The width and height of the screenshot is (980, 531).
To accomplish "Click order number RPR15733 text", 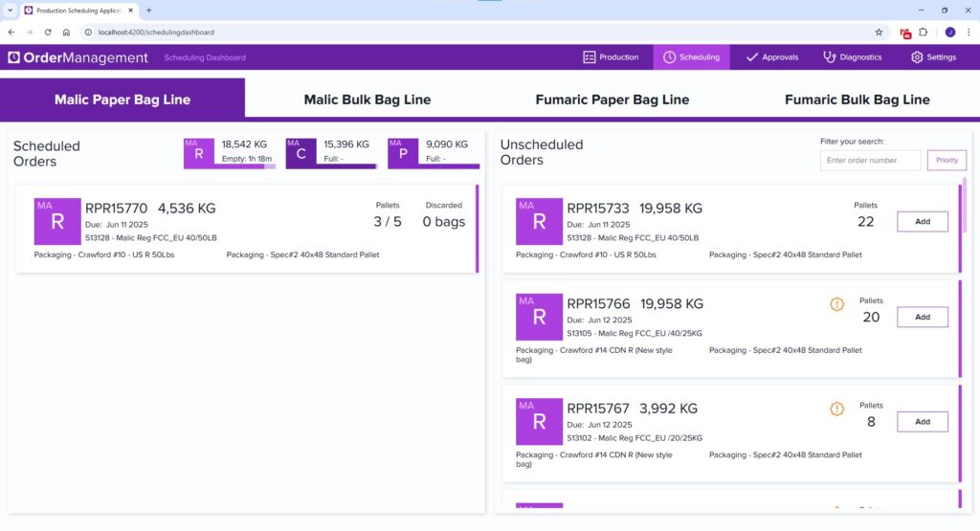I will (598, 208).
